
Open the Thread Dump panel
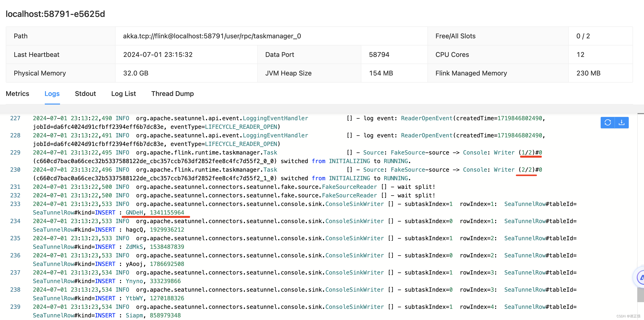click(172, 94)
